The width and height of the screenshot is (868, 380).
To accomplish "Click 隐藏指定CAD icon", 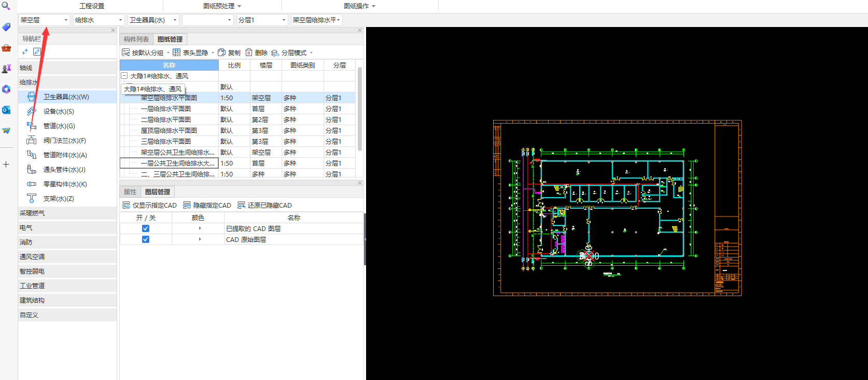I will 187,206.
